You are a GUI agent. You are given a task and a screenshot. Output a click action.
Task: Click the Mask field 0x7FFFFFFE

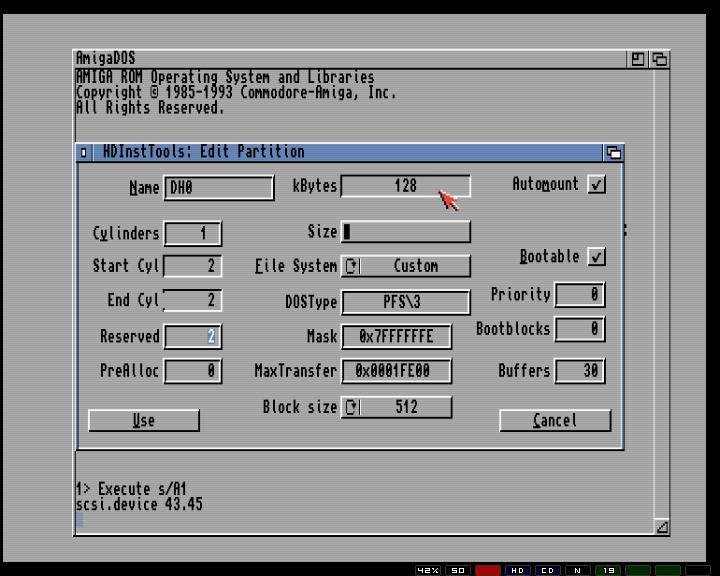397,336
